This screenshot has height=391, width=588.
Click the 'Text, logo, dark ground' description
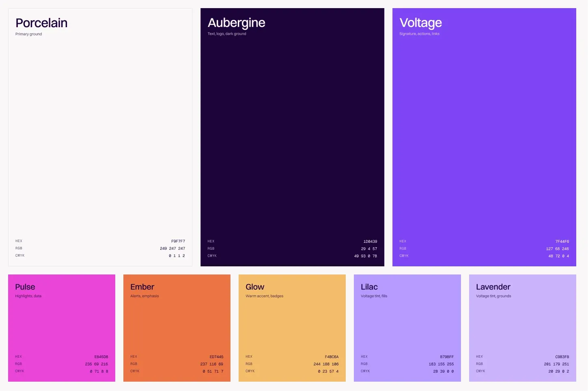227,34
